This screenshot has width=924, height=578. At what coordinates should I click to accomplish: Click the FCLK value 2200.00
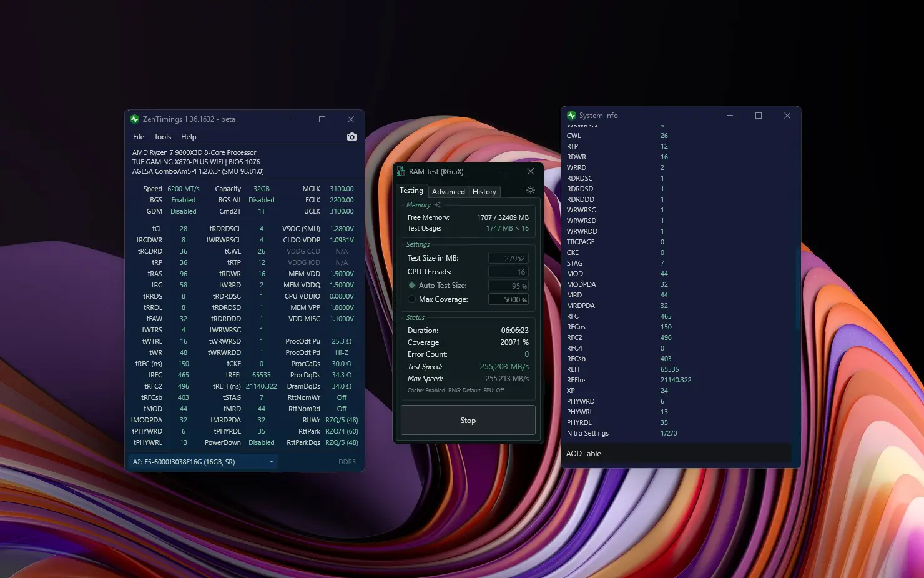click(342, 200)
